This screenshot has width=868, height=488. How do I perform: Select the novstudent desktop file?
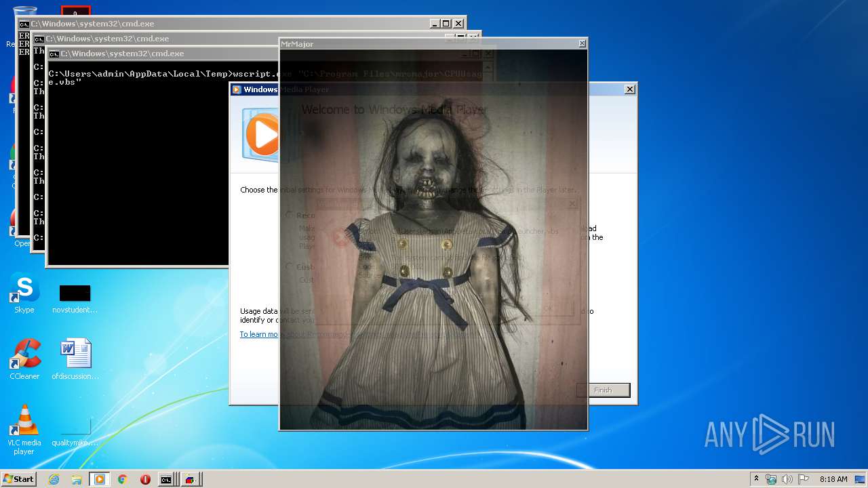75,298
